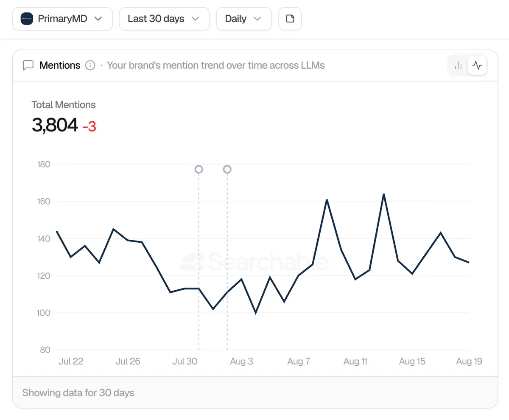509x420 pixels.
Task: Click the Total Mentions label
Action: [x=64, y=105]
